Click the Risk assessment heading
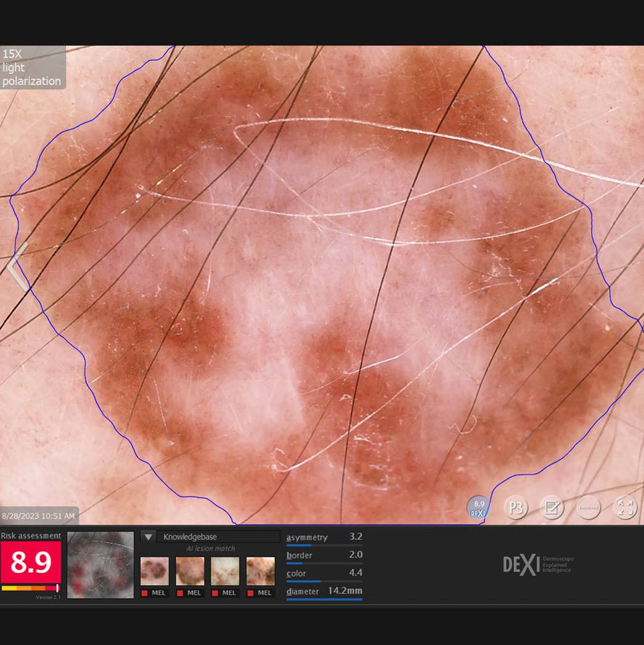The image size is (644, 645). [x=31, y=536]
